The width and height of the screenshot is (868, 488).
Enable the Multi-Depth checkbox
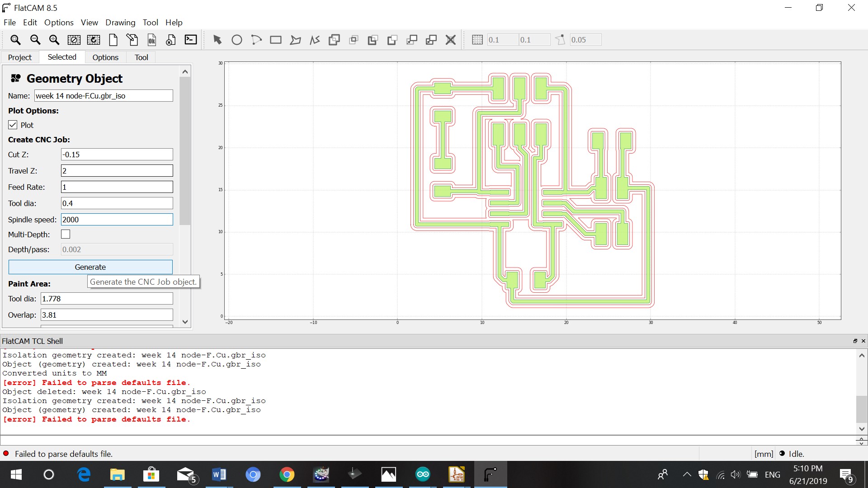[x=66, y=234]
